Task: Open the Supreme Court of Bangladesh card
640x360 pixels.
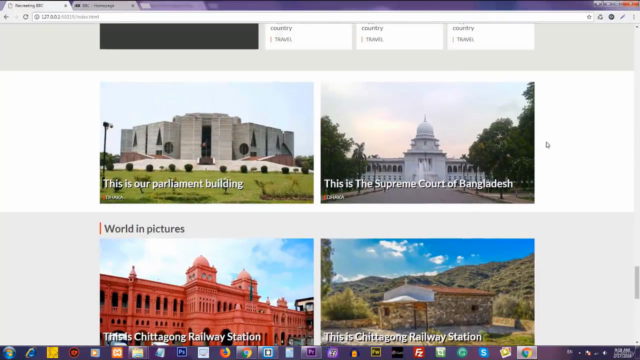Action: coord(427,142)
